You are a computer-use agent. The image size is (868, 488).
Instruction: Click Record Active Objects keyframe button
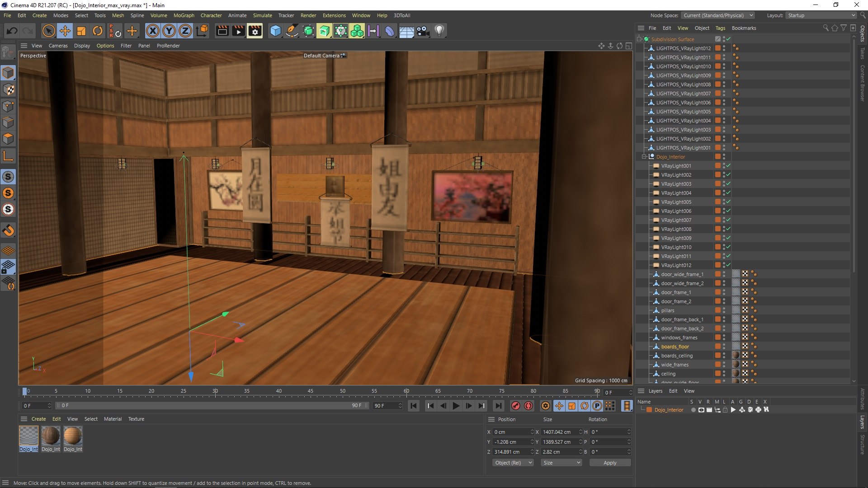[x=516, y=406]
